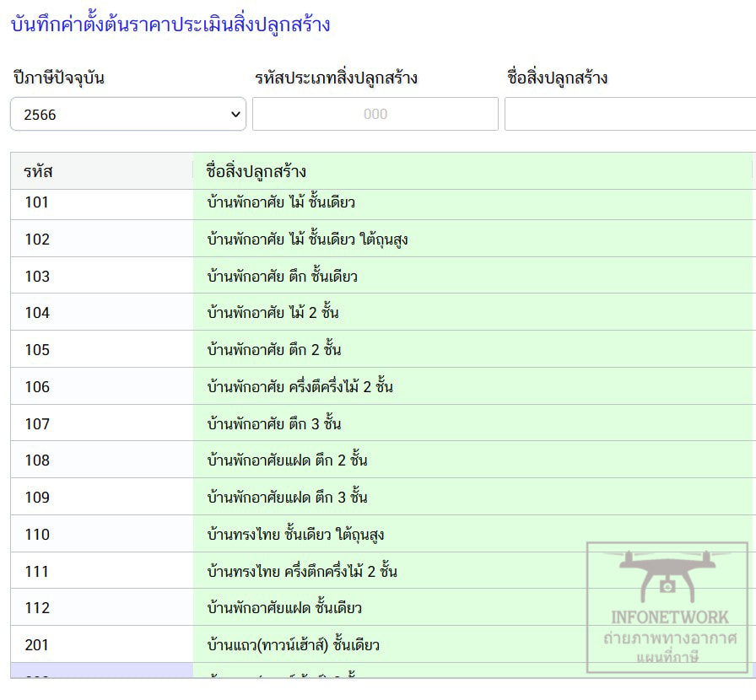
Task: Select the code cell 106
Action: (x=102, y=386)
